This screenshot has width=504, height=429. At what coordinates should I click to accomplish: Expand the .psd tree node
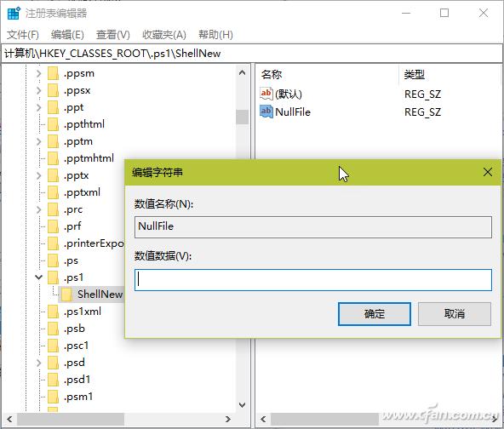point(38,363)
